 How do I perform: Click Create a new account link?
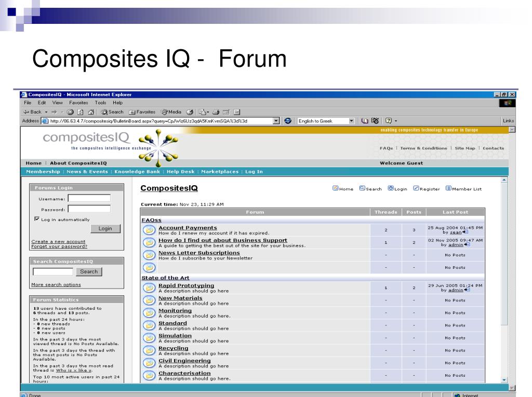tap(58, 242)
